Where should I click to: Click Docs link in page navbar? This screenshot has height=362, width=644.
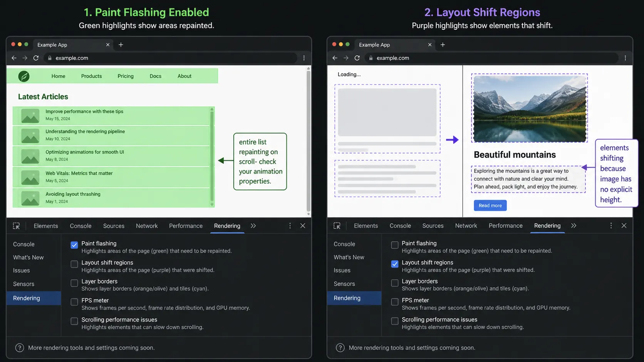(x=156, y=76)
